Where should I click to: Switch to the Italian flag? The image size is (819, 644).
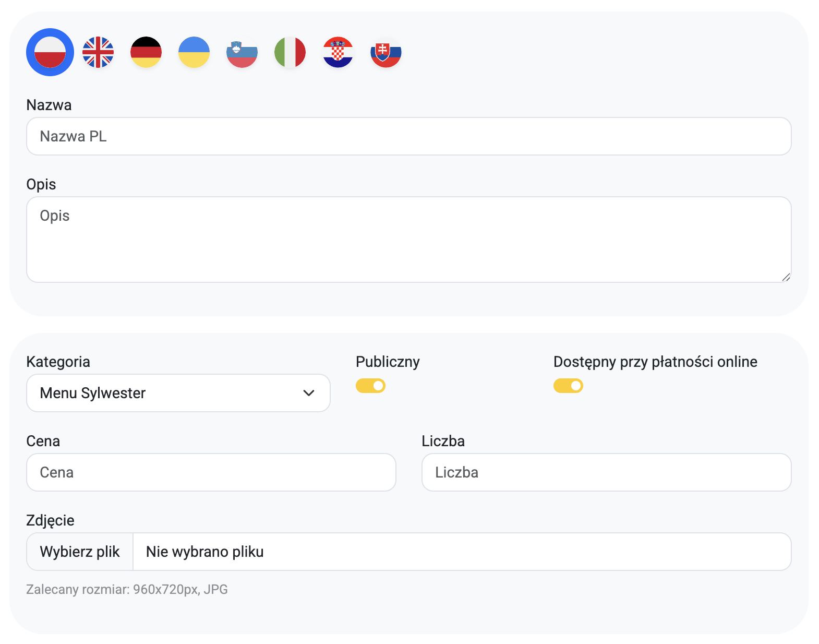[x=290, y=52]
